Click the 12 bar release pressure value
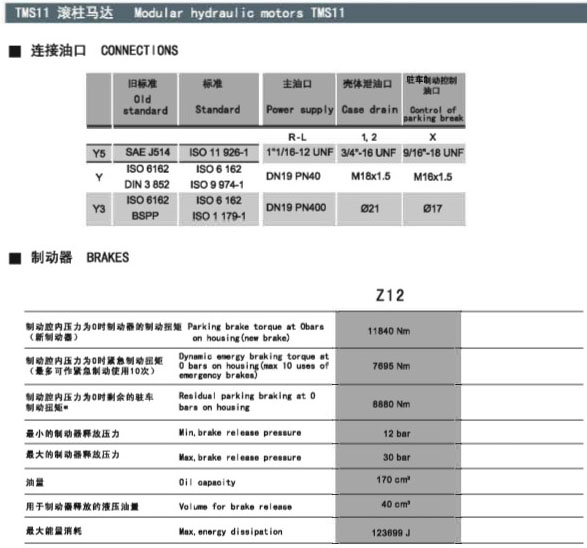This screenshot has height=548, width=587. click(397, 434)
